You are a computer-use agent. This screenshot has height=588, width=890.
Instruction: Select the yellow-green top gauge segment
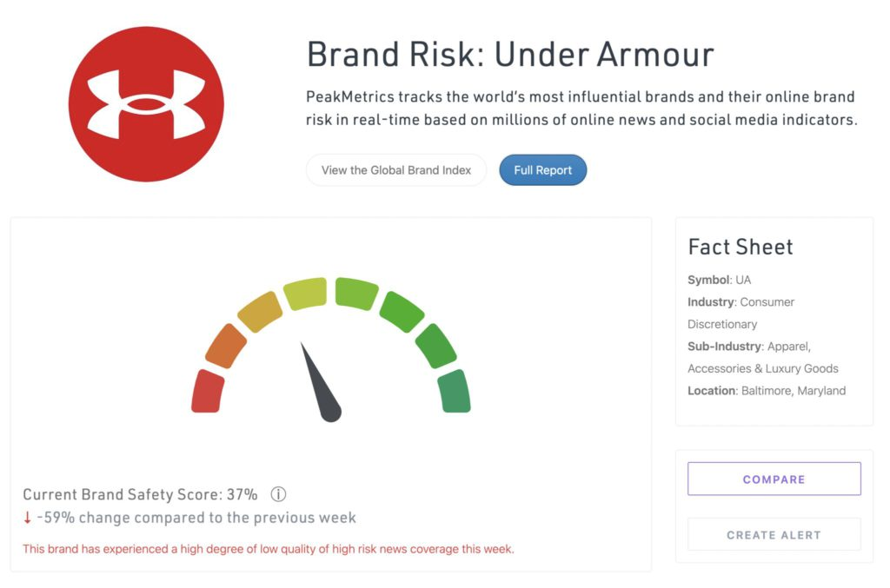tap(305, 294)
